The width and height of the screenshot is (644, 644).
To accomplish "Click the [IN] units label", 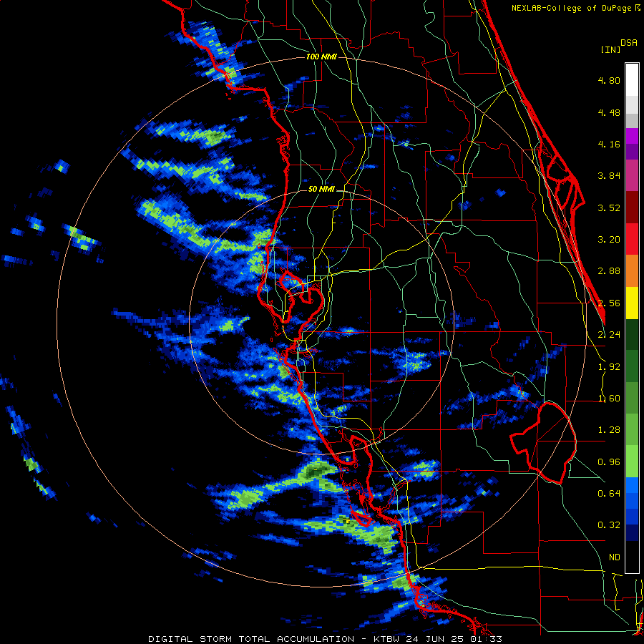I will 610,49.
